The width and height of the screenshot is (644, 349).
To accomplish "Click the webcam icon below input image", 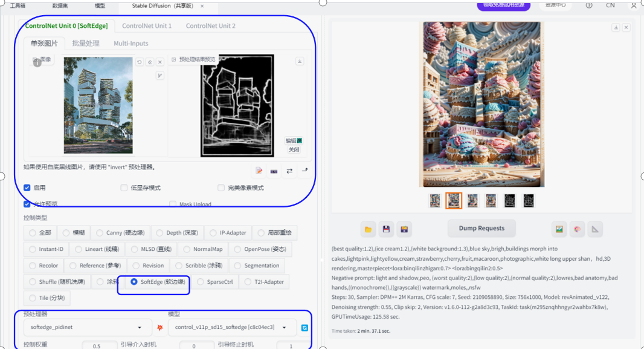I will pyautogui.click(x=274, y=171).
